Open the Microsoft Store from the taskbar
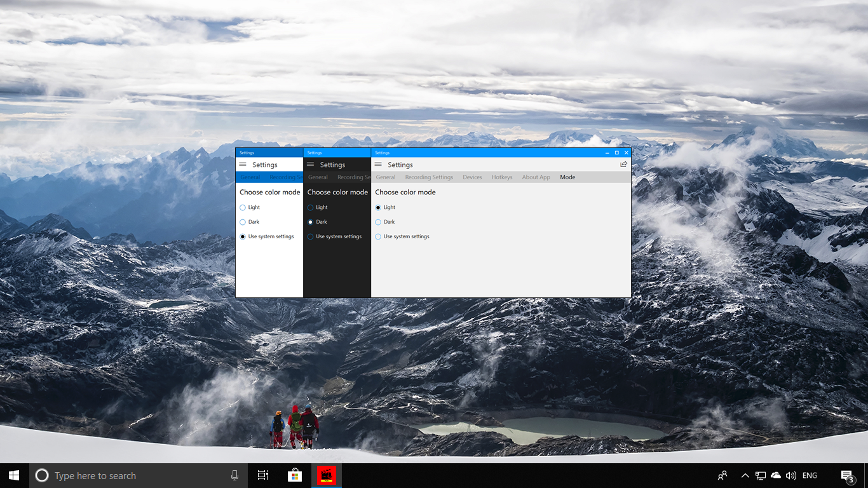Image resolution: width=868 pixels, height=488 pixels. click(x=294, y=475)
